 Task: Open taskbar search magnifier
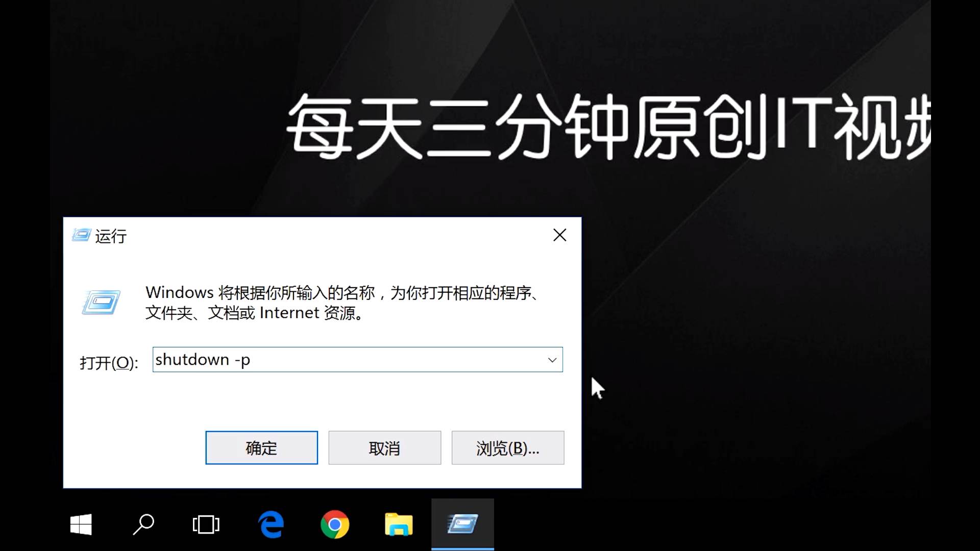pos(143,524)
